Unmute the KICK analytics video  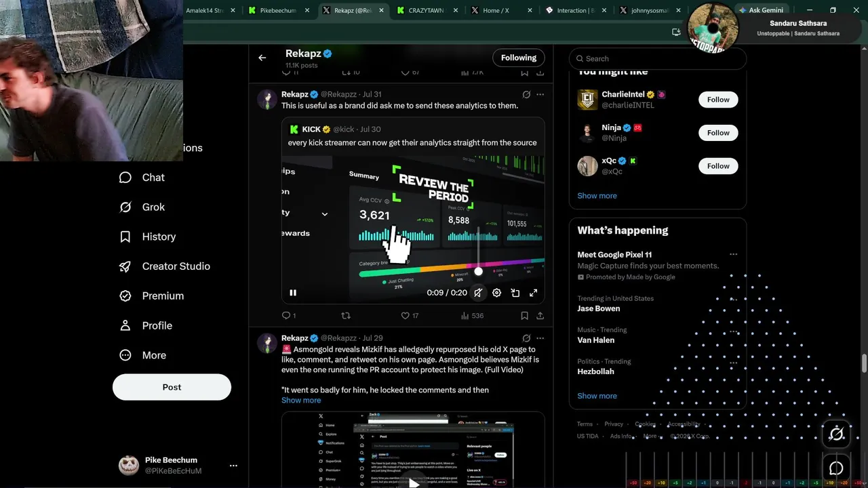pyautogui.click(x=478, y=293)
